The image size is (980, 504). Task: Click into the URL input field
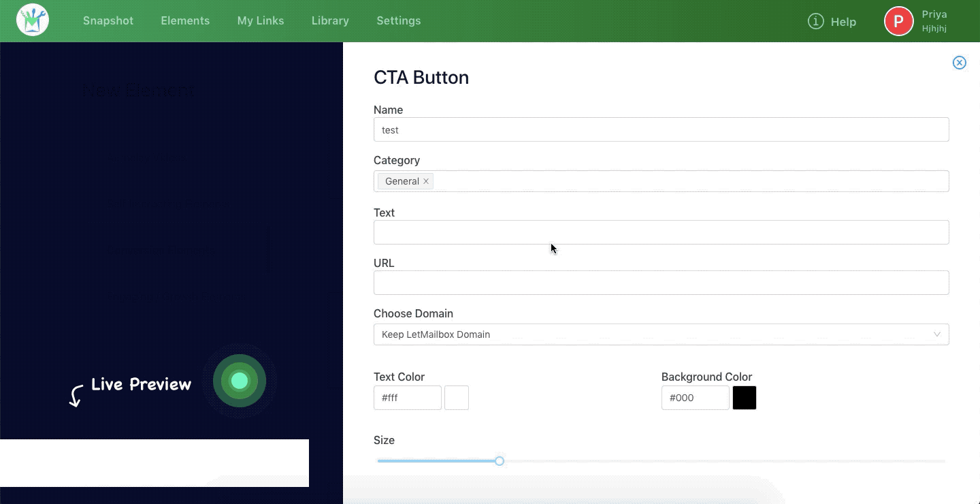point(661,283)
